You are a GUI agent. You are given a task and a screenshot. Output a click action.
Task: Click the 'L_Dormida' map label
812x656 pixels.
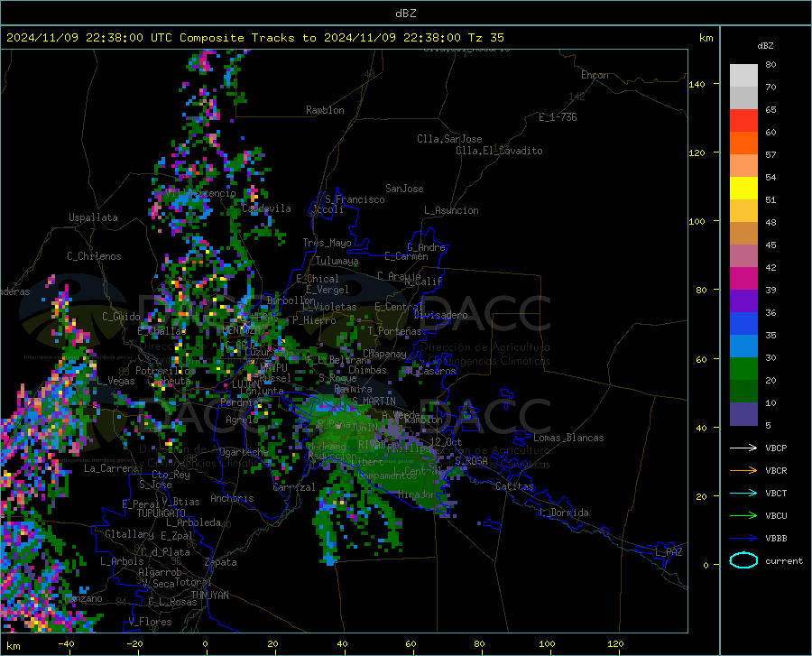point(564,513)
